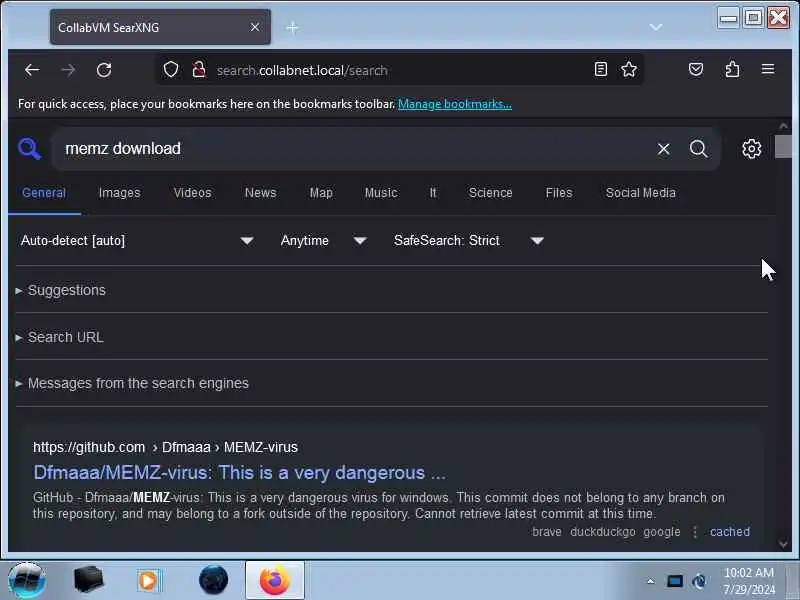Screen dimensions: 800x600
Task: Open the SafeSearch: Strict dropdown
Action: (468, 240)
